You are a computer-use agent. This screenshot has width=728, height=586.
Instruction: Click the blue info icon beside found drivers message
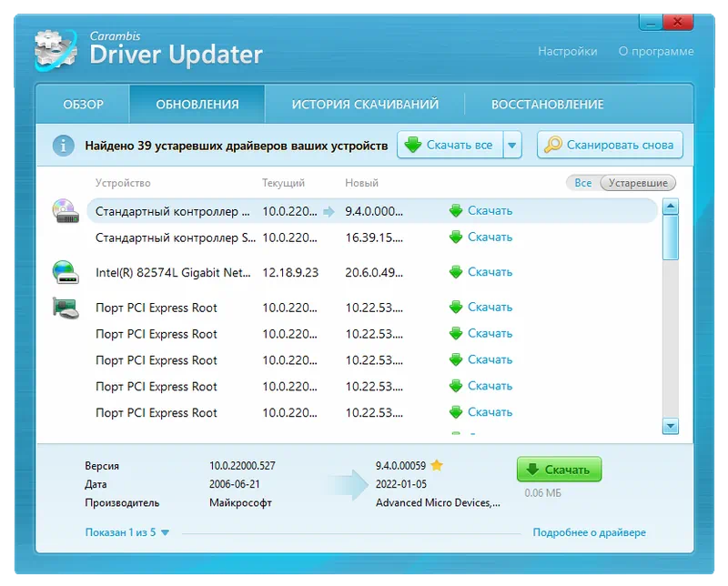63,146
